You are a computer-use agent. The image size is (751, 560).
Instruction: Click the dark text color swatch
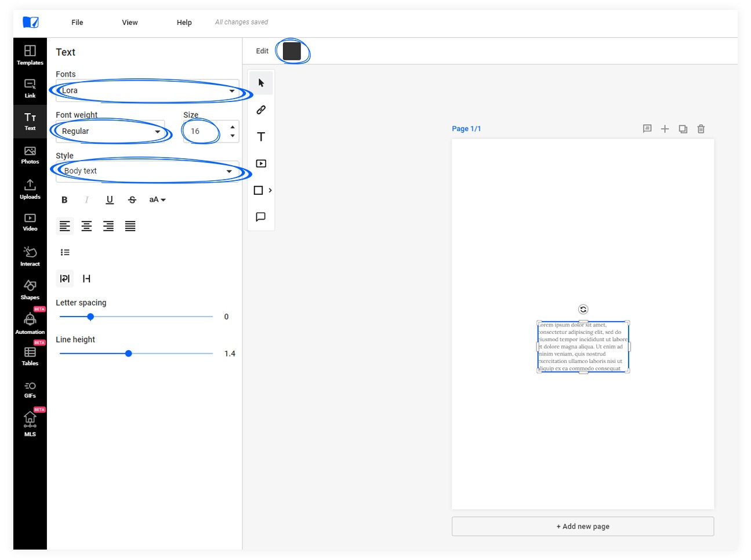292,51
